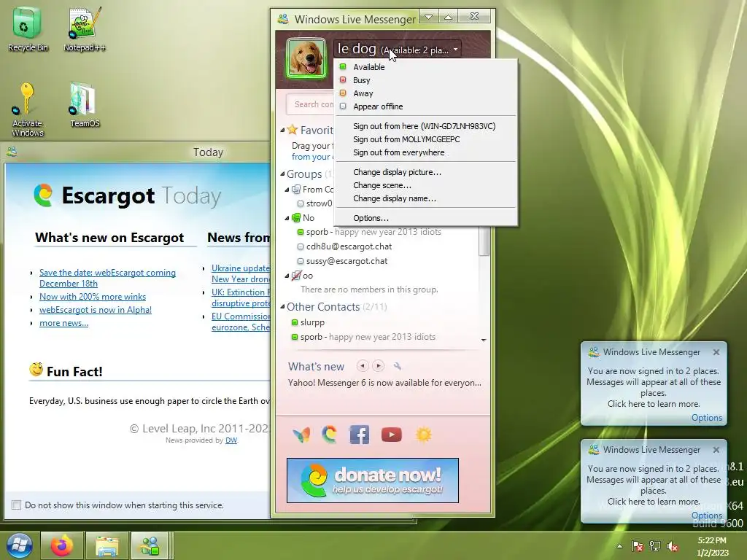Open the Escargot snail icon in bottom bar

coord(329,435)
